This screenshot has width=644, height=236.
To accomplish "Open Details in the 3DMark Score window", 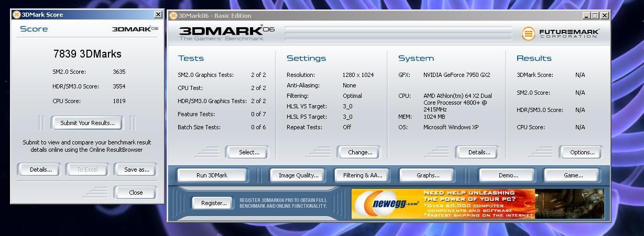I will pos(40,170).
